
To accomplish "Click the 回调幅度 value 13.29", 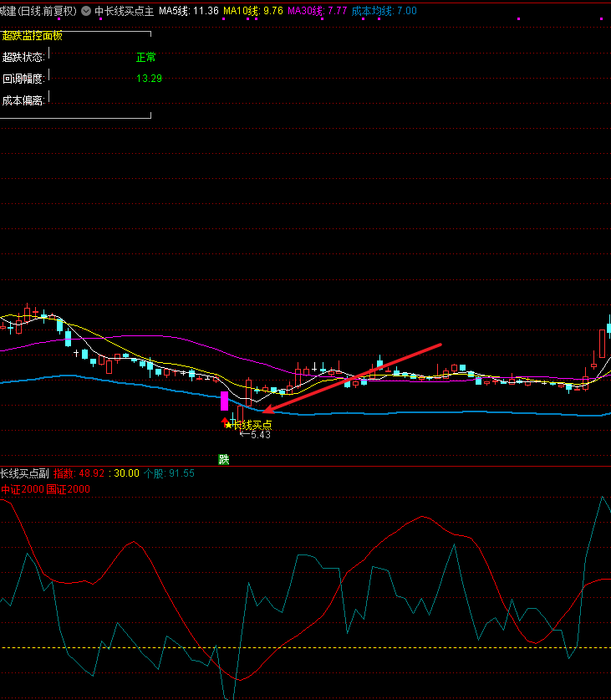I will (150, 79).
